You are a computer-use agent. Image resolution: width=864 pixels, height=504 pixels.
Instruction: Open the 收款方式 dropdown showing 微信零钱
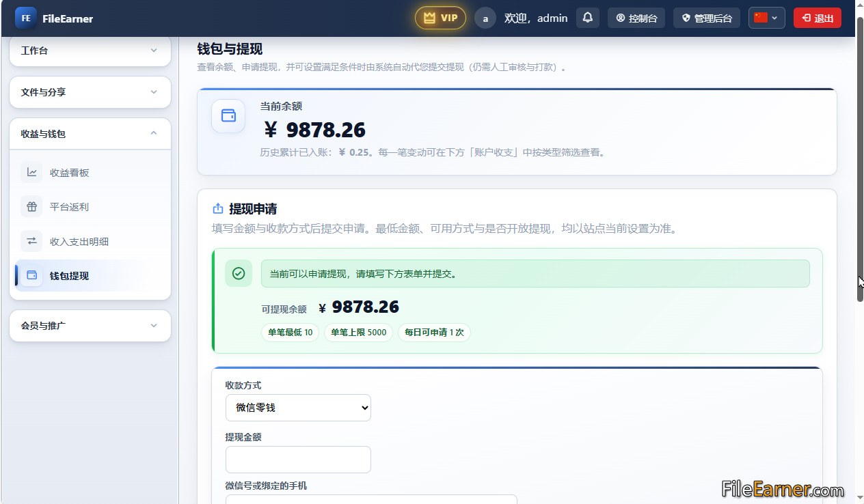coord(298,408)
